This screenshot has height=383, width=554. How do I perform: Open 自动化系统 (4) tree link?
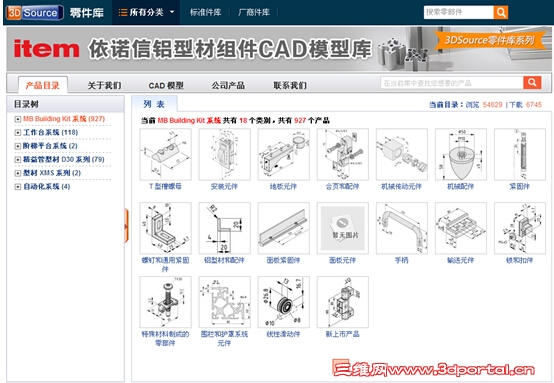[47, 187]
